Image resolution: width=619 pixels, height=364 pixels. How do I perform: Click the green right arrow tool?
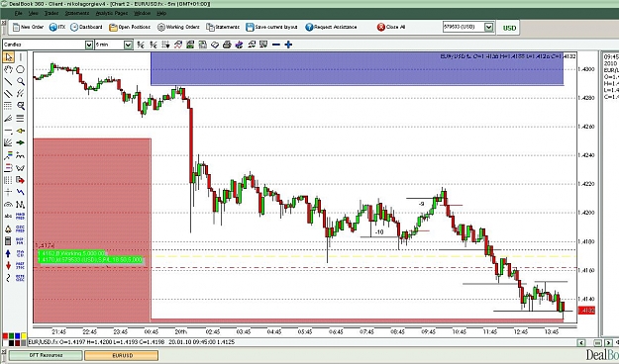[x=20, y=142]
